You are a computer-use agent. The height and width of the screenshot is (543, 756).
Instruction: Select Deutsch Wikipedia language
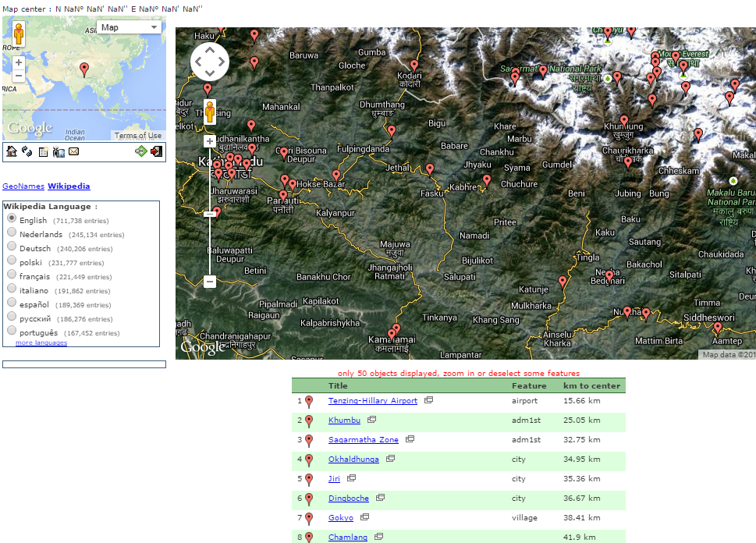(x=12, y=246)
